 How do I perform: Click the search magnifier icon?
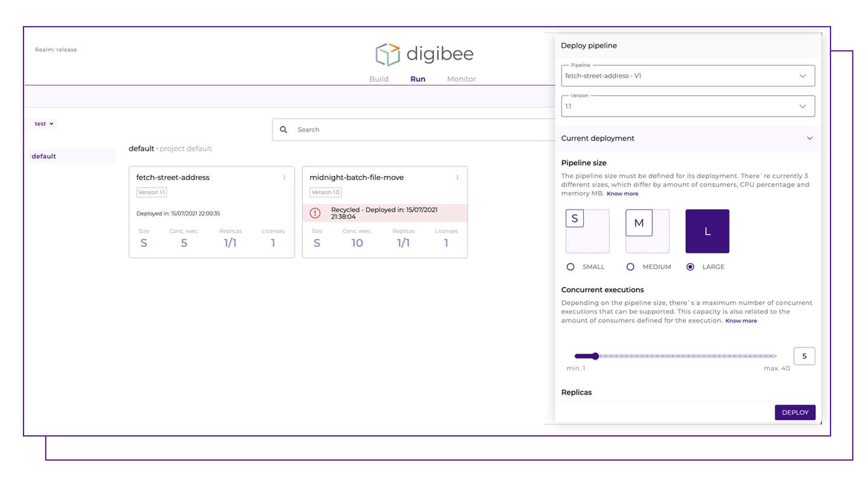tap(283, 130)
